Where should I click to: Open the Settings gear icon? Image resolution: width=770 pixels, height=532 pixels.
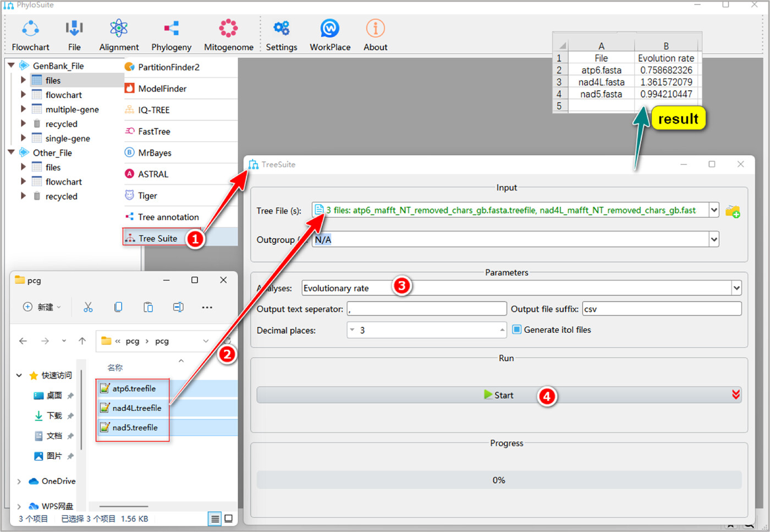pos(282,29)
